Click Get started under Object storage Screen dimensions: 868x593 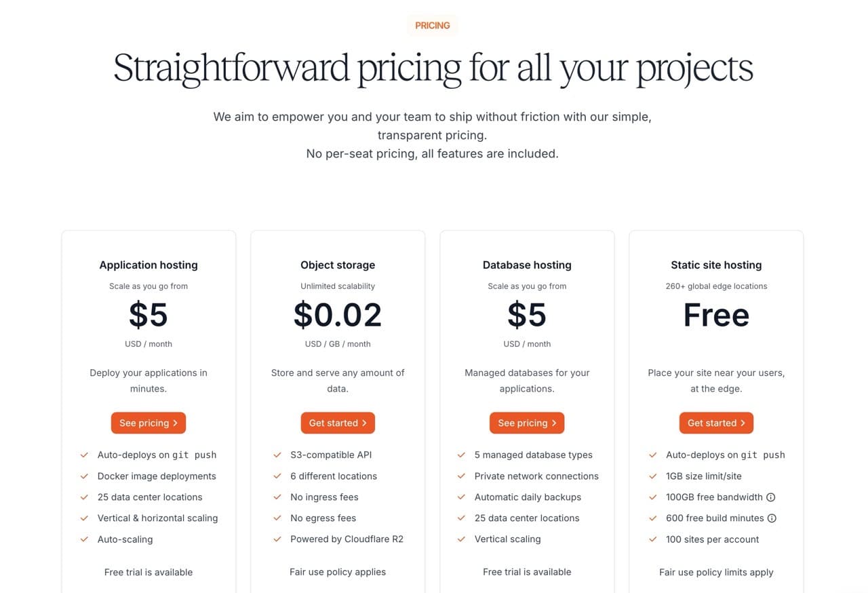click(338, 423)
